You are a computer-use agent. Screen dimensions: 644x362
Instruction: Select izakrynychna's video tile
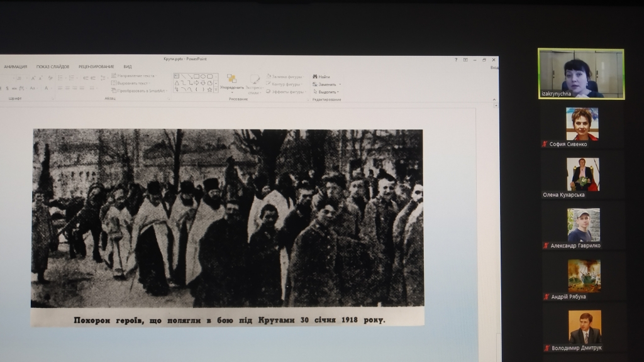pos(581,74)
